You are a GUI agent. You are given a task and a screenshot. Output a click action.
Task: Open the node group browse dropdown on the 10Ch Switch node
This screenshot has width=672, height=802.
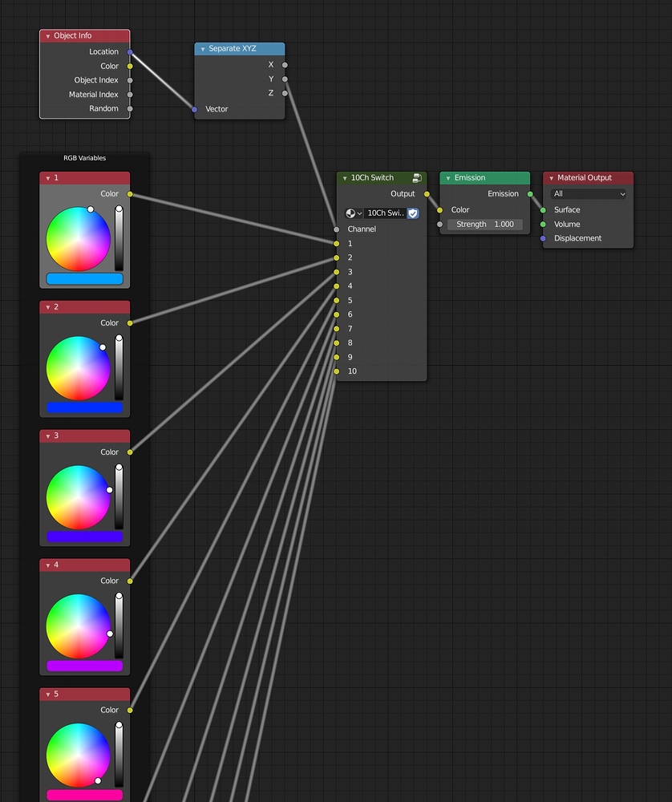click(x=353, y=213)
